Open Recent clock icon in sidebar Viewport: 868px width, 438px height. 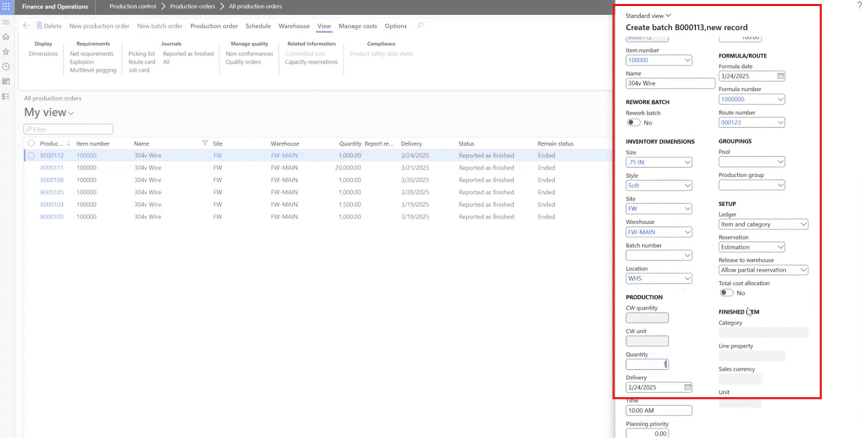6,67
